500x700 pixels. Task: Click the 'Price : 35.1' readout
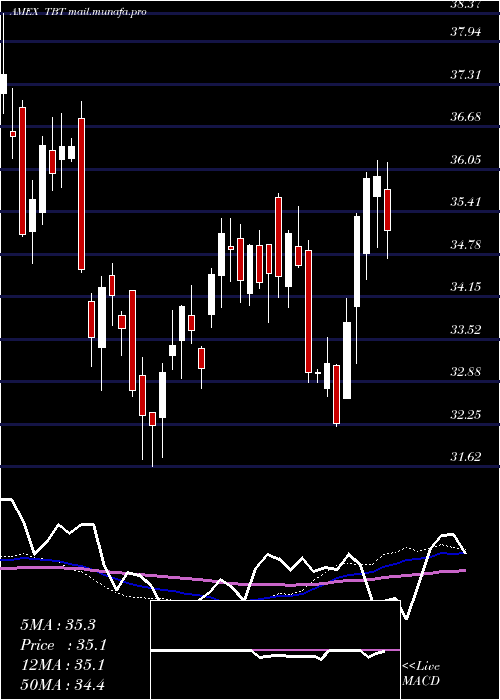click(x=64, y=645)
